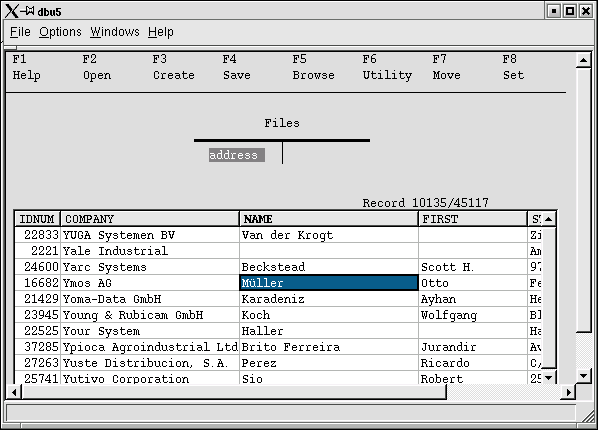Image resolution: width=598 pixels, height=430 pixels.
Task: Select the 'Yoma-Data GmbH' company cell
Action: click(x=150, y=299)
